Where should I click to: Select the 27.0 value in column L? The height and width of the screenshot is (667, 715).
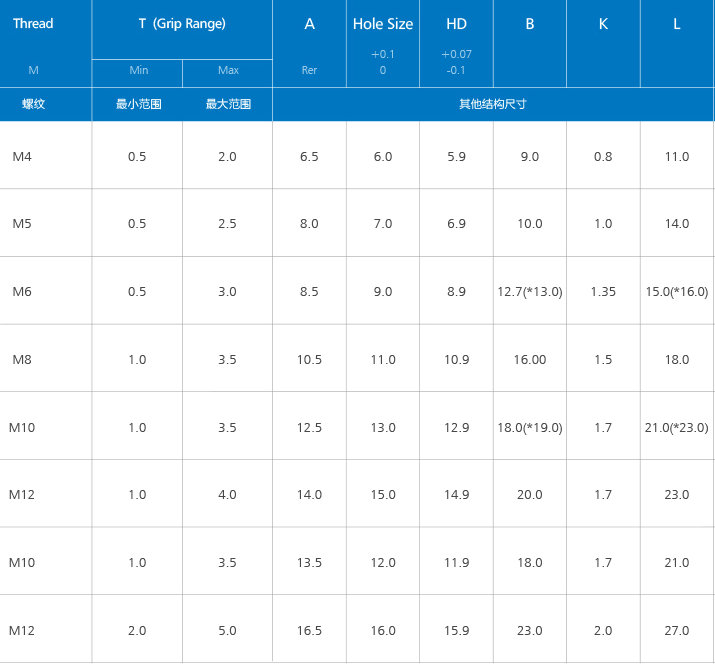click(x=677, y=631)
